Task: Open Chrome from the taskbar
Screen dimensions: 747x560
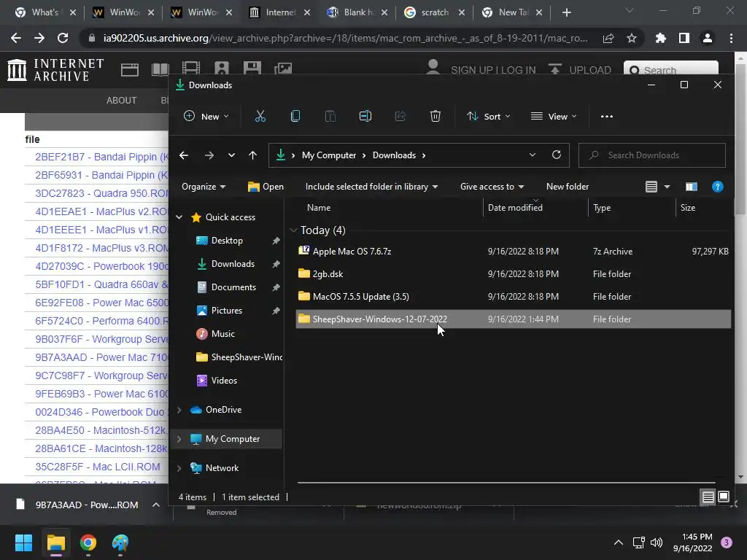Action: tap(88, 542)
